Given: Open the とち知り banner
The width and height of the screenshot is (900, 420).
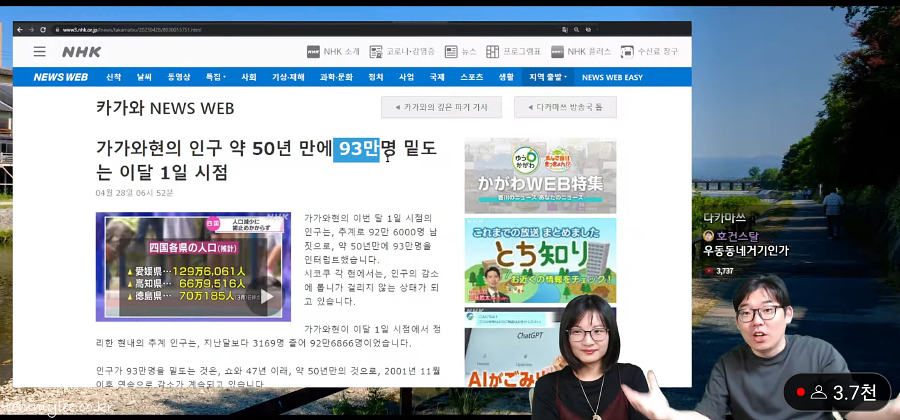Looking at the screenshot, I should coord(540,260).
